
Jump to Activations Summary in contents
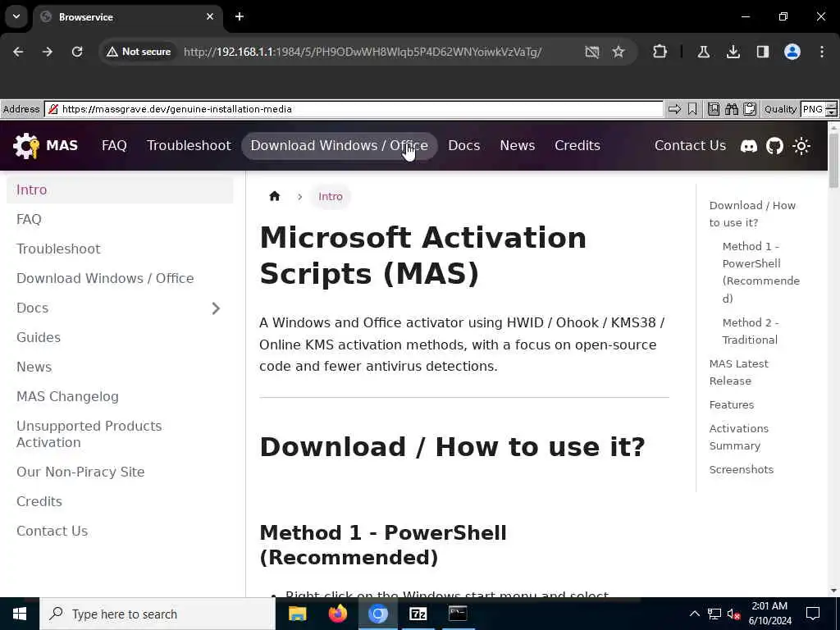click(x=739, y=437)
